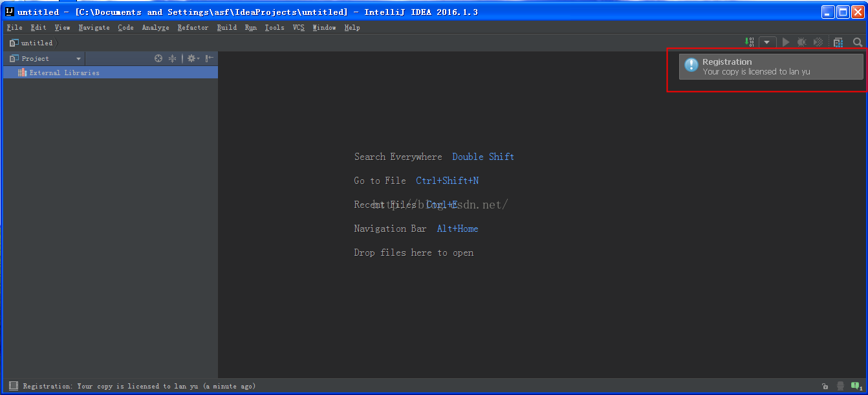The height and width of the screenshot is (395, 868).
Task: Click the Registration message in status bar
Action: click(x=139, y=386)
